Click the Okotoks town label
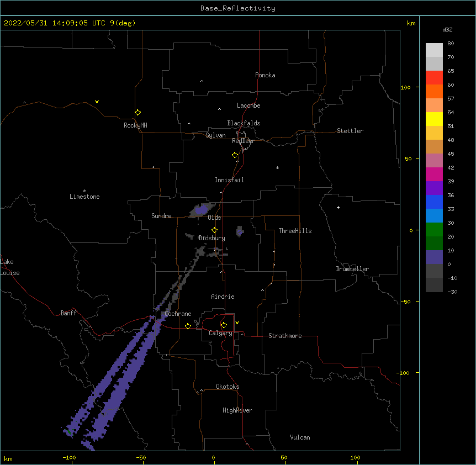This screenshot has width=476, height=465. pyautogui.click(x=228, y=387)
